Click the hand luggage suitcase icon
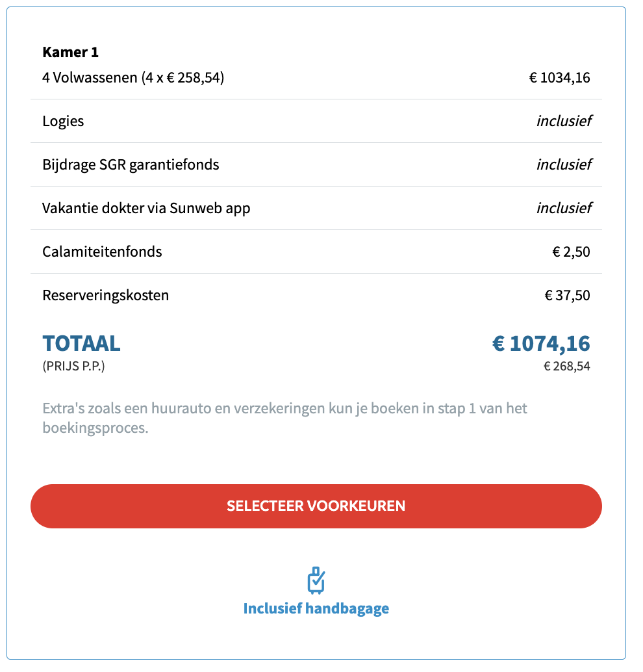The width and height of the screenshot is (643, 672). point(316,580)
